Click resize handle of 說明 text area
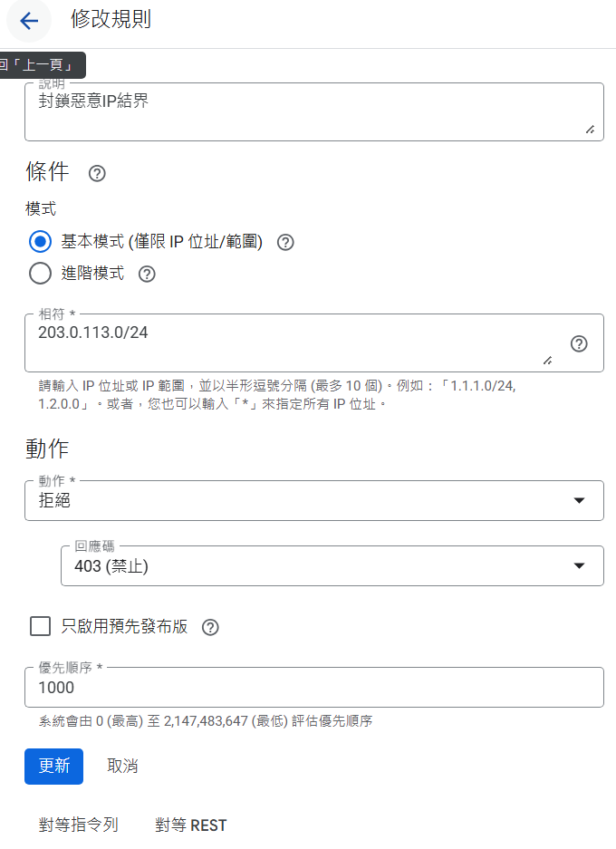The width and height of the screenshot is (616, 849). point(590,130)
